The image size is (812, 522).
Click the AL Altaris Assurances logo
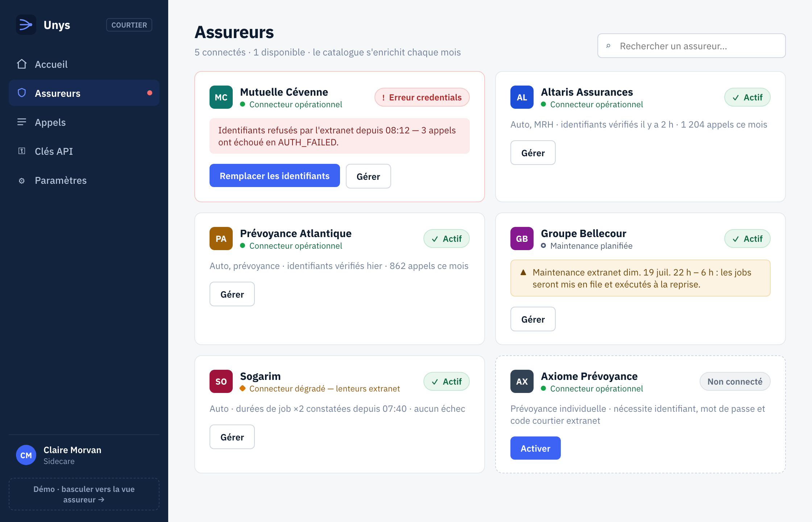tap(522, 97)
